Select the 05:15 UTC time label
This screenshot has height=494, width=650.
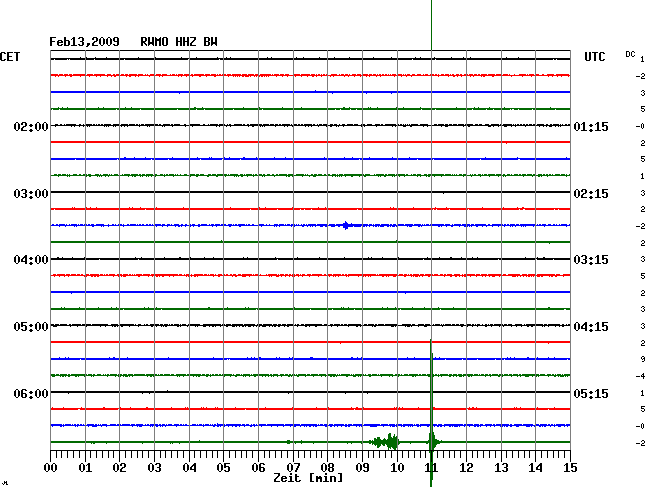pyautogui.click(x=591, y=393)
